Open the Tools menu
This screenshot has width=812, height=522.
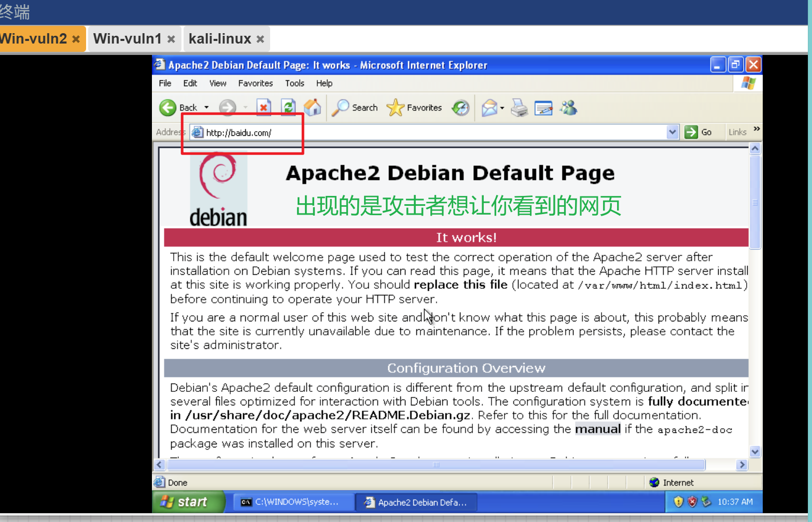295,83
